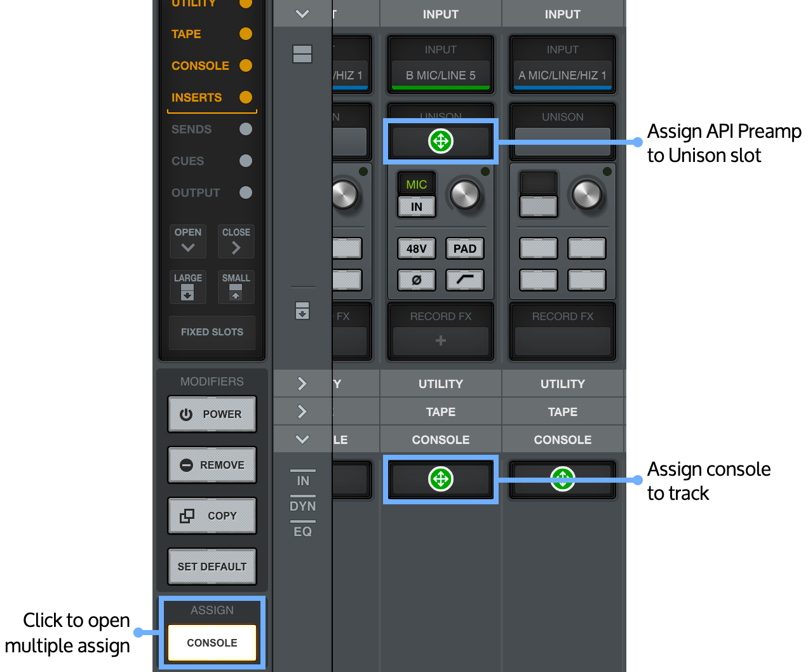Click the empty UNISON slot on right channel

(563, 141)
